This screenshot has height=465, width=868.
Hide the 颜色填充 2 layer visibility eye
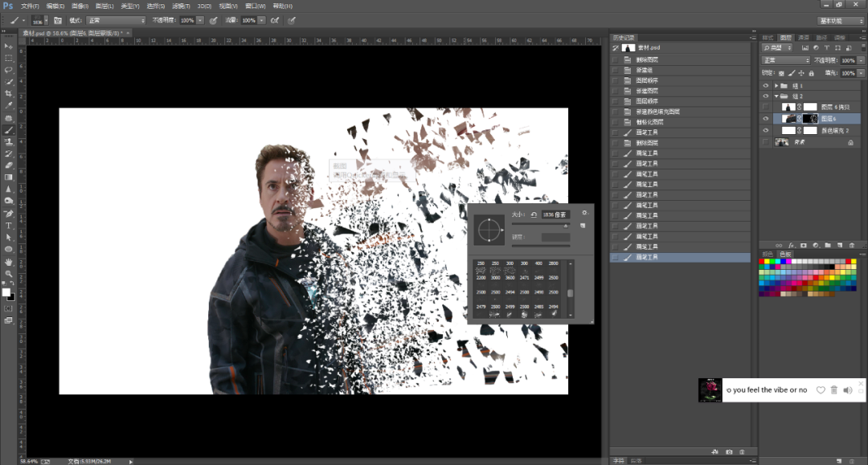(x=766, y=130)
